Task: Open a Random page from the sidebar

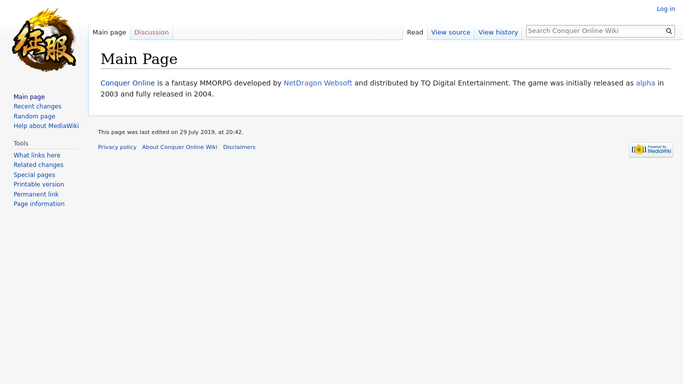Action: pyautogui.click(x=34, y=116)
